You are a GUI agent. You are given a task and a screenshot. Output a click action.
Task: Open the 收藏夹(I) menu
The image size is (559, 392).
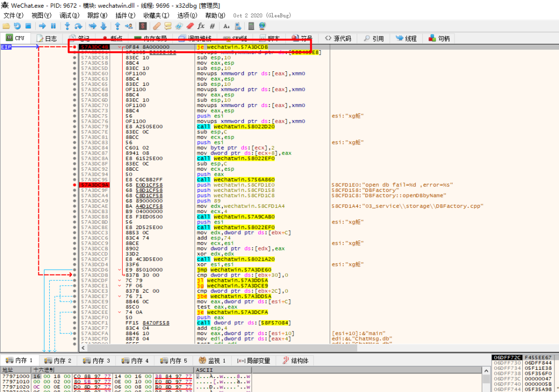(x=156, y=16)
